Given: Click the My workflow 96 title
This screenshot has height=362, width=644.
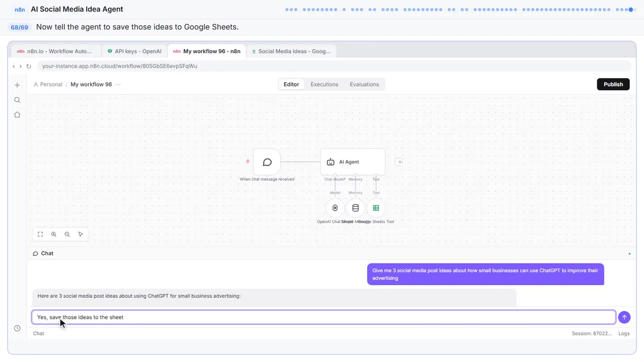Looking at the screenshot, I should click(91, 84).
